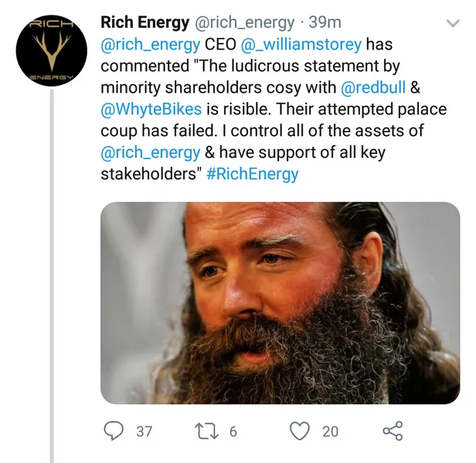Open the @rich_energy mention before the word CEO
Image resolution: width=476 pixels, height=463 pixels.
(150, 45)
